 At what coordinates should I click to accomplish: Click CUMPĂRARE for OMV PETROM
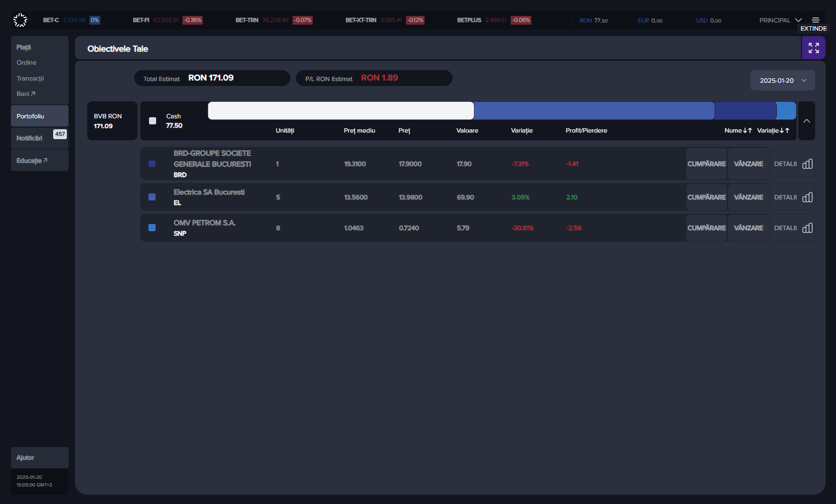(707, 228)
